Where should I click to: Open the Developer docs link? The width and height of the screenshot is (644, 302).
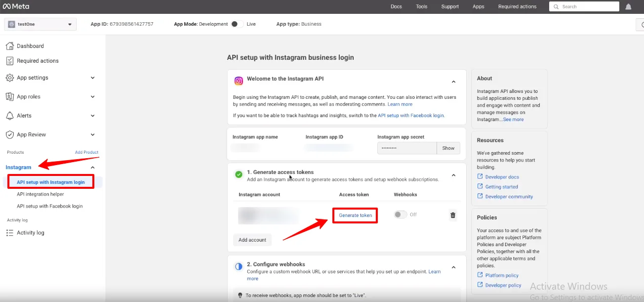click(x=502, y=177)
